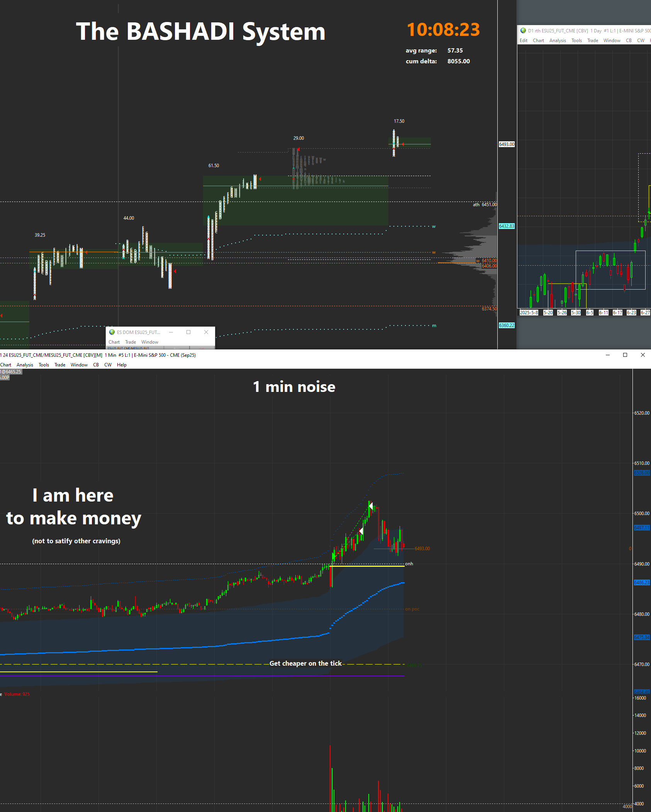Click the 'on poc' level label
The height and width of the screenshot is (812, 651).
[x=412, y=609]
